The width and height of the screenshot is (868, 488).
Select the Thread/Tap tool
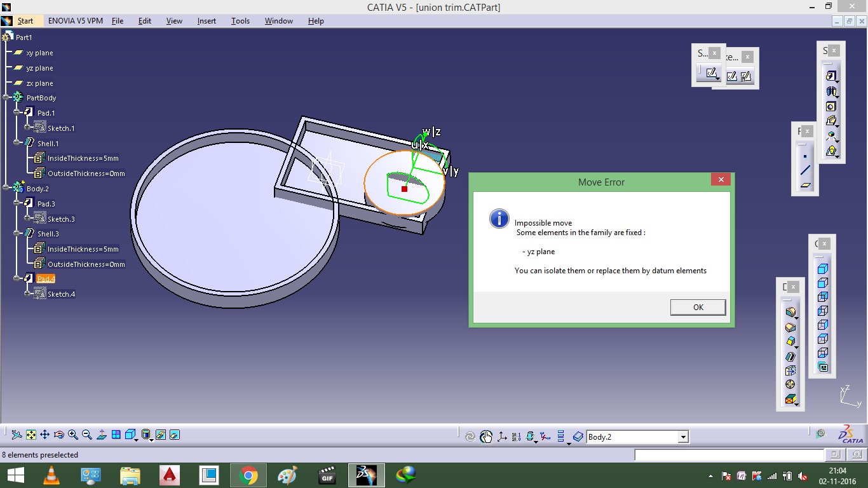(790, 384)
